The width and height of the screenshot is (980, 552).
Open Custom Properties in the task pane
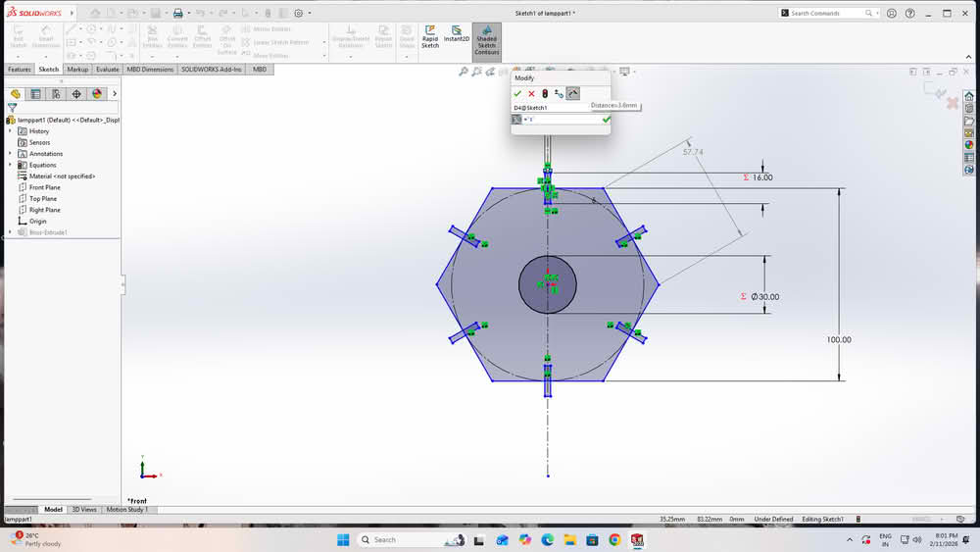pyautogui.click(x=969, y=158)
